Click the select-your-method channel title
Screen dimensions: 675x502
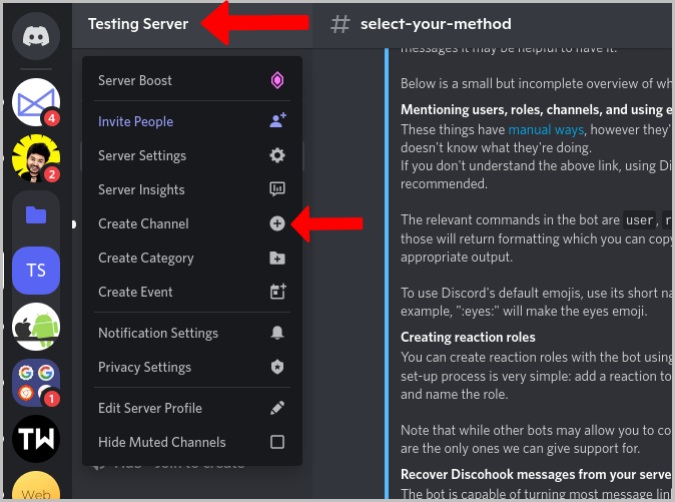tap(436, 24)
